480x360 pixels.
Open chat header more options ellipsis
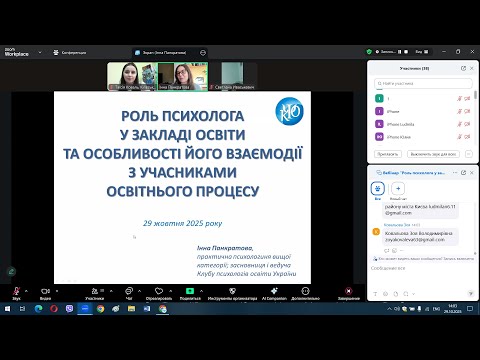455,173
